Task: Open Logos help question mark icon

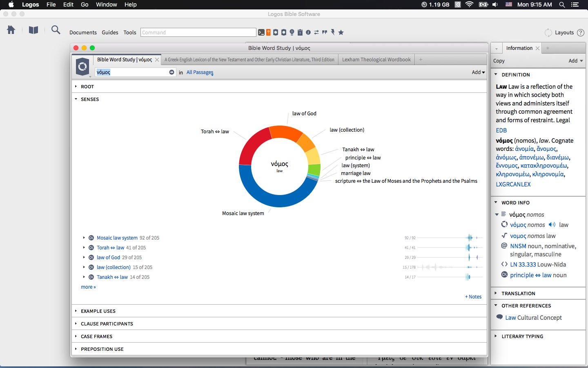Action: [x=581, y=33]
